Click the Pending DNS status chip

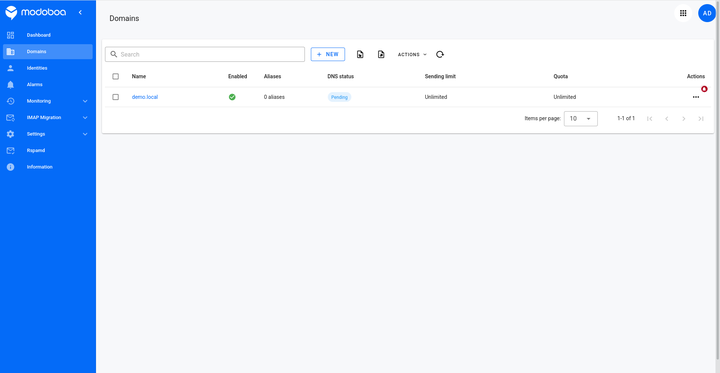click(x=339, y=97)
